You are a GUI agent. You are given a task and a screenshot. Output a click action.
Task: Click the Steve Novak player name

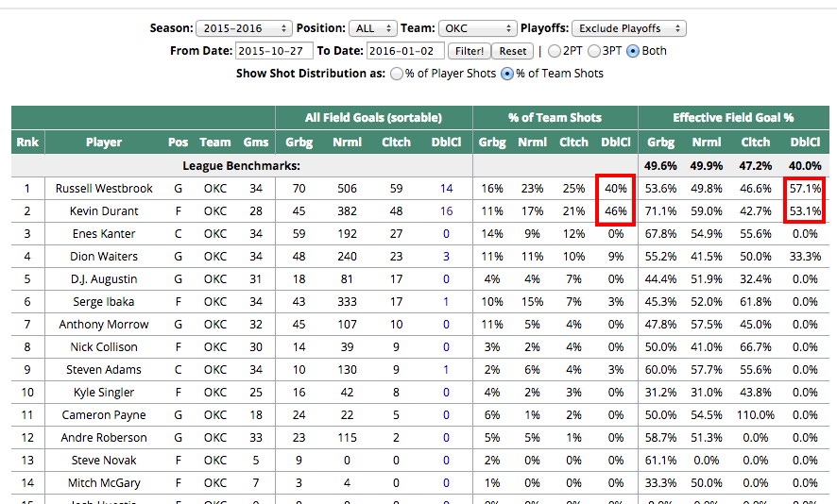[104, 461]
